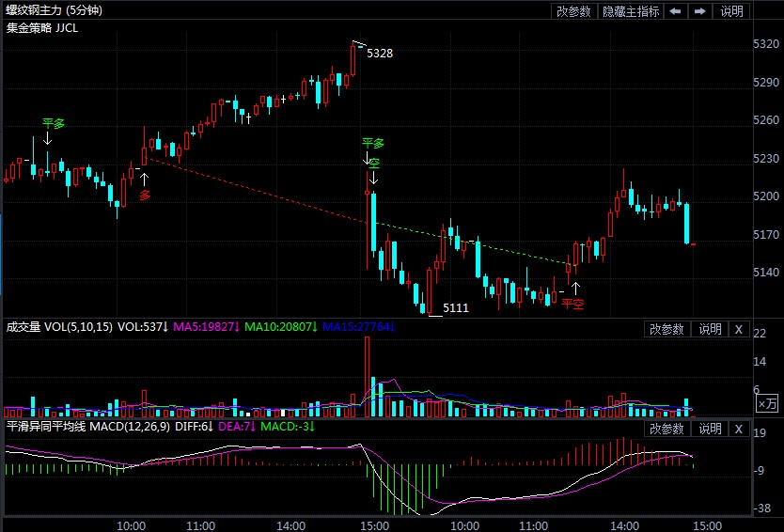
Task: Click the right arrow button in the main chart header
Action: (x=700, y=11)
